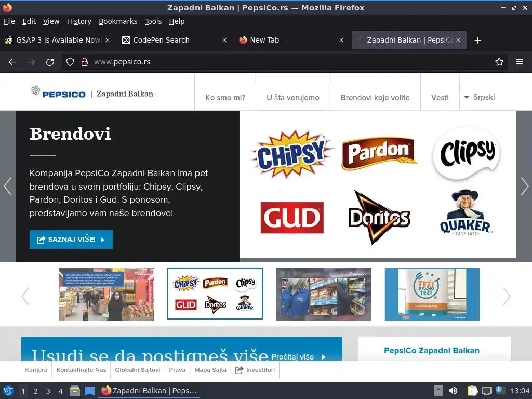Screen dimensions: 532x399
Task: Close the Zapadni Balkan PepsiCo tab
Action: pos(458,40)
